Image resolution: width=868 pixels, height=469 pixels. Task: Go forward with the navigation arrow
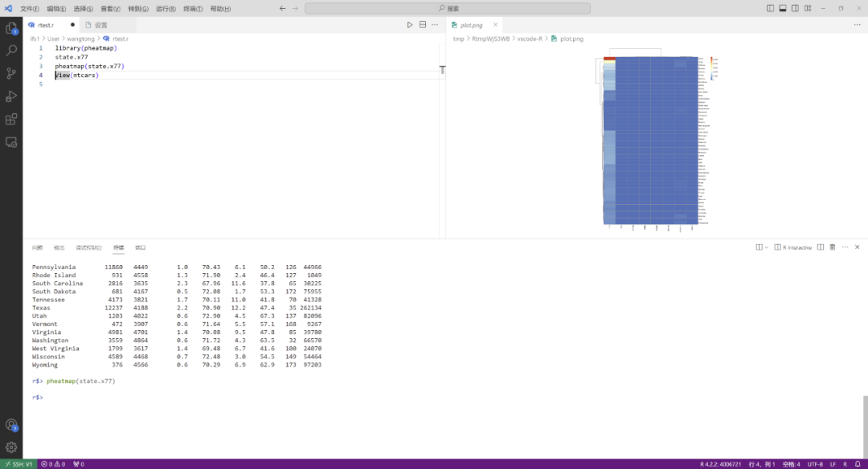[295, 8]
